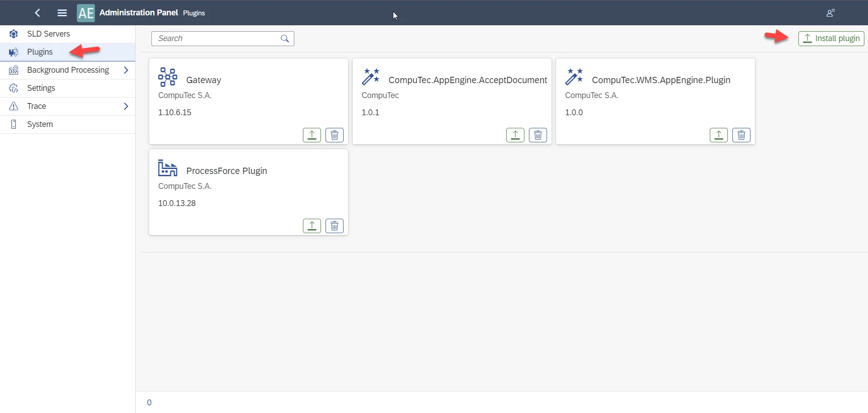Expand the Trace submenu chevron

(x=126, y=106)
